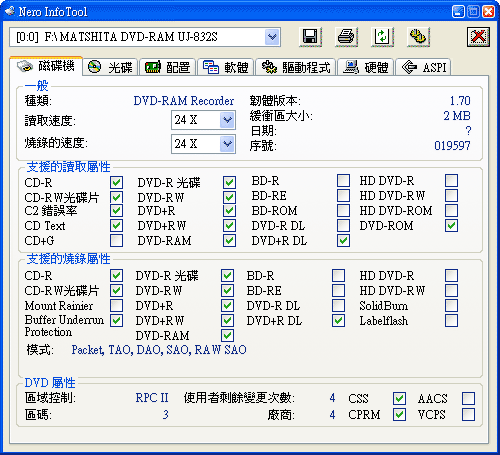This screenshot has width=500, height=455.
Task: Click the 支援的燒錄屬性 group heading
Action: click(68, 259)
